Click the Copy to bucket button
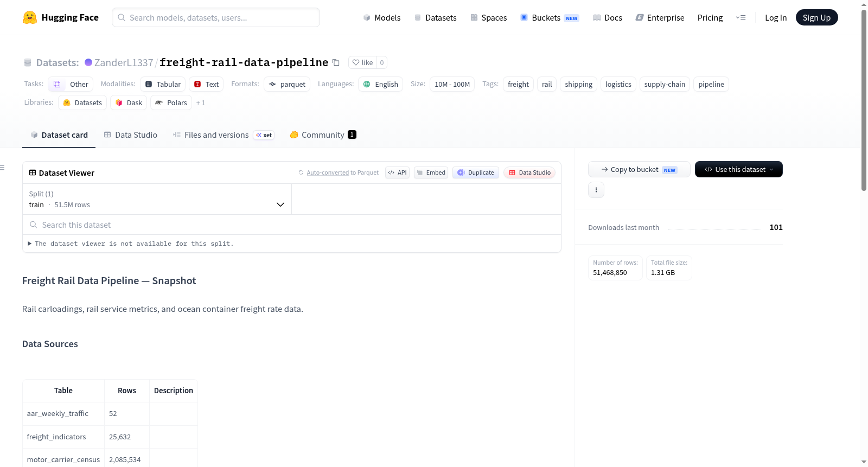This screenshot has width=868, height=467. 639,169
